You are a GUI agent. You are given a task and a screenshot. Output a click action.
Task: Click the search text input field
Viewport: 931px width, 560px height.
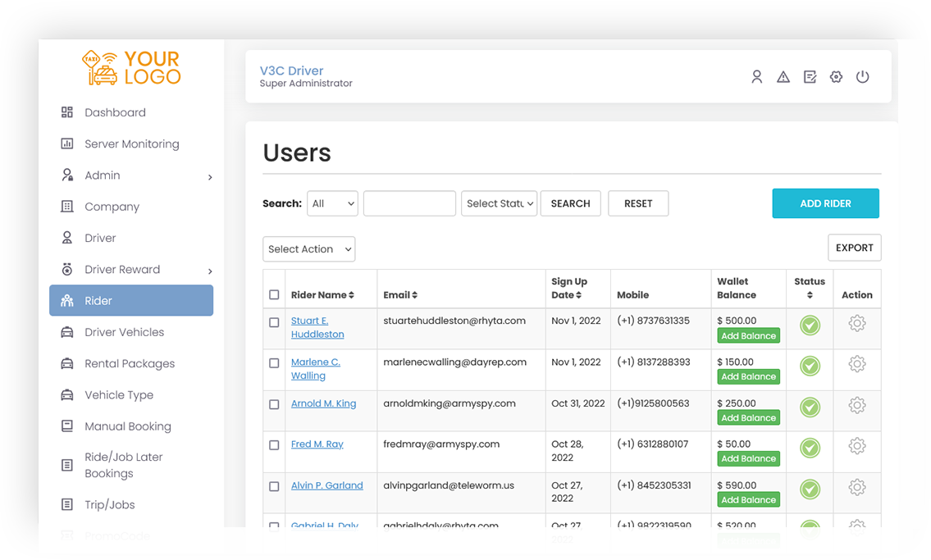tap(409, 203)
